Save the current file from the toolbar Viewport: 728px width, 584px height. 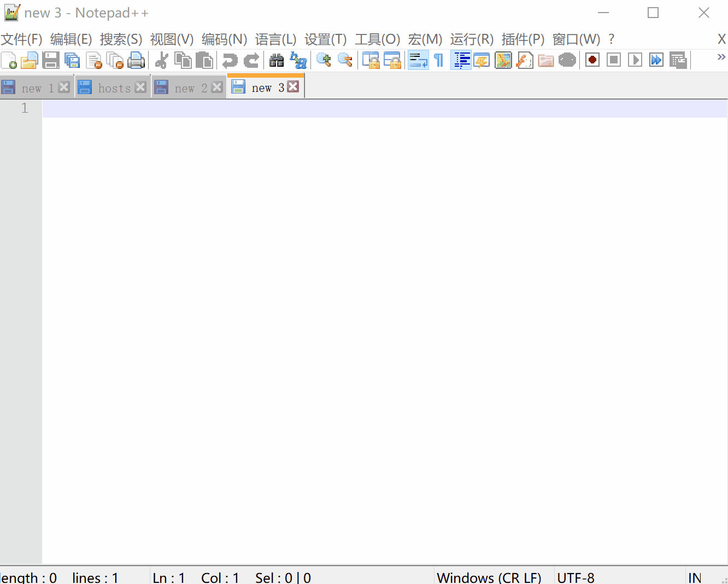pos(50,60)
